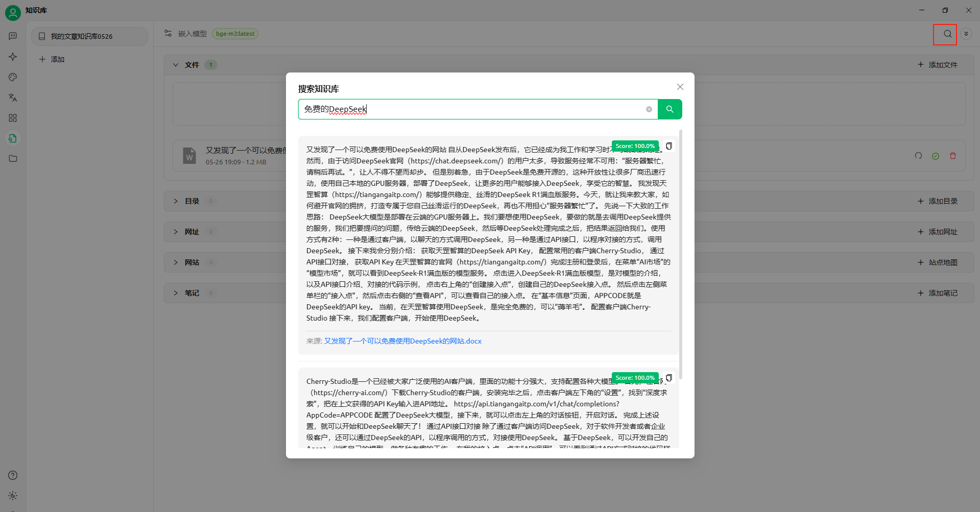Collapse the 文件 section
This screenshot has width=980, height=512.
coord(176,65)
